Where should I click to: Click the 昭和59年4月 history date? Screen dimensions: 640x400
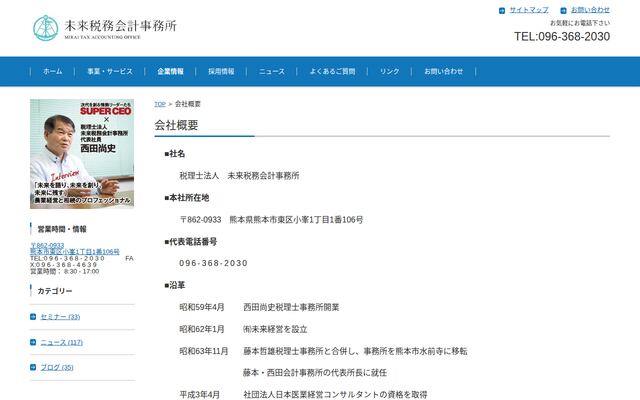202,307
